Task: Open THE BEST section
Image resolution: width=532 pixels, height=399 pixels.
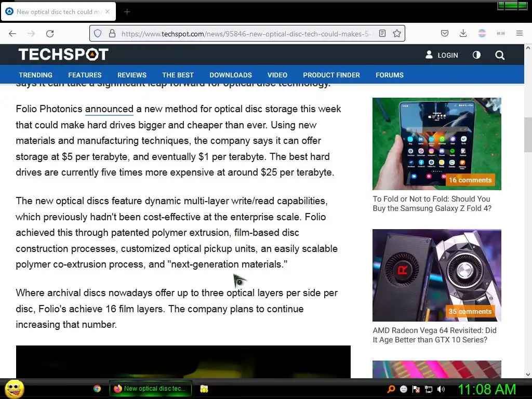Action: click(x=178, y=75)
